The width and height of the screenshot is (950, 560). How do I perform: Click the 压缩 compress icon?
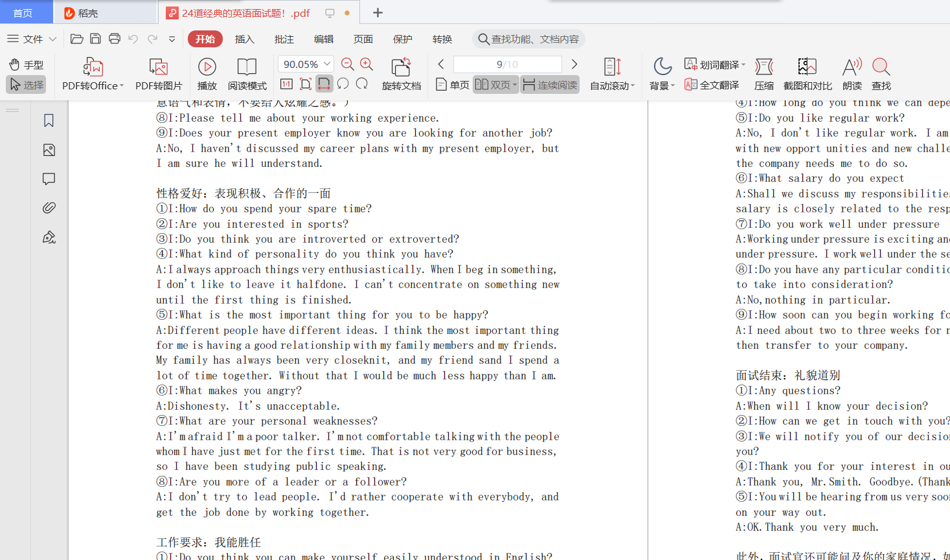click(x=764, y=67)
